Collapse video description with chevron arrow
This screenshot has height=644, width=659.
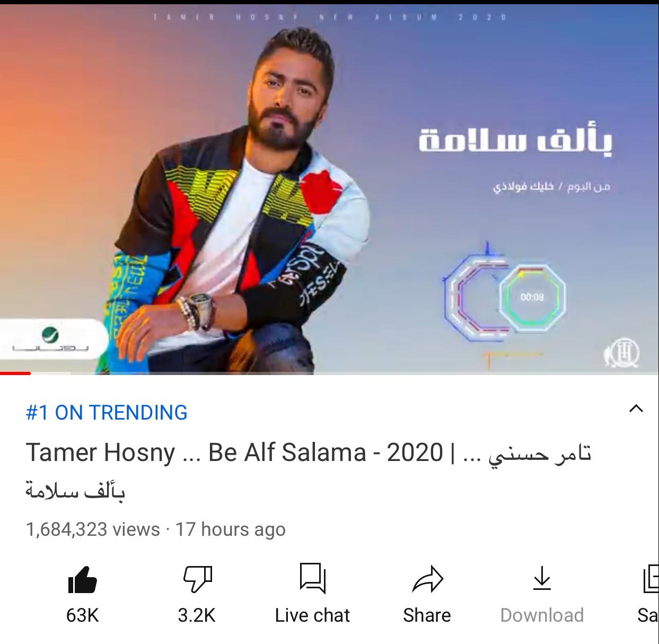click(636, 408)
